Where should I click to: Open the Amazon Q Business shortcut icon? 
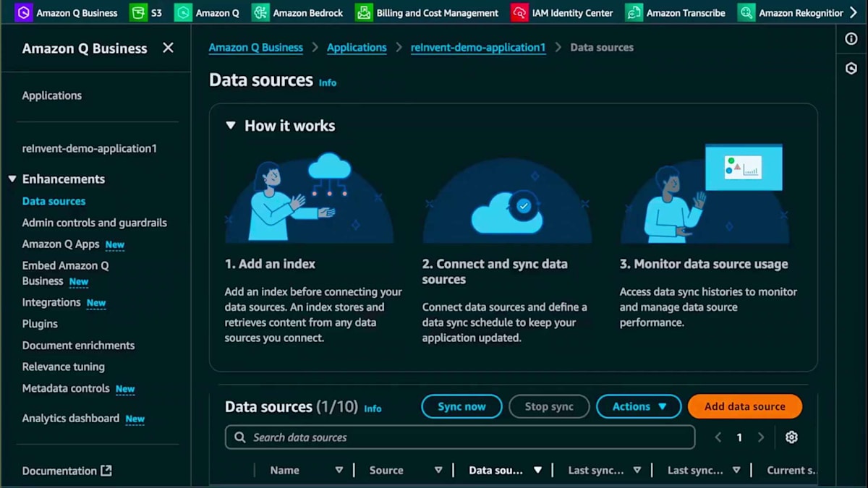pyautogui.click(x=23, y=12)
